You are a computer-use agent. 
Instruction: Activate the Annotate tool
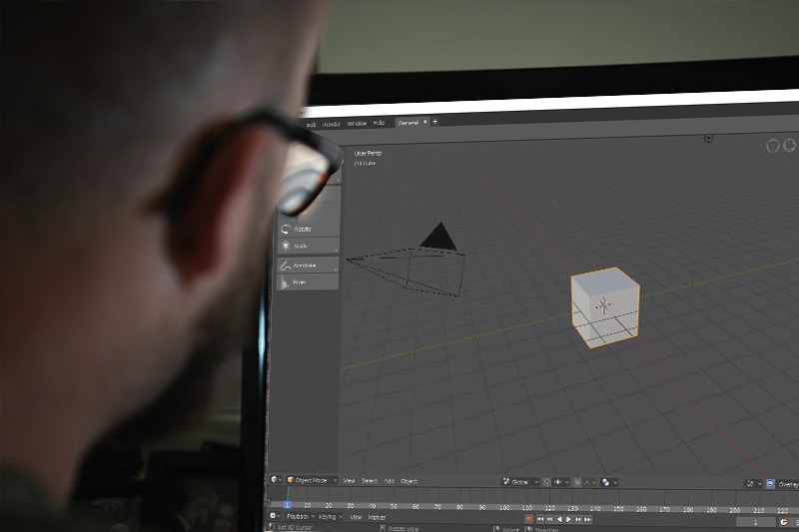pos(305,266)
